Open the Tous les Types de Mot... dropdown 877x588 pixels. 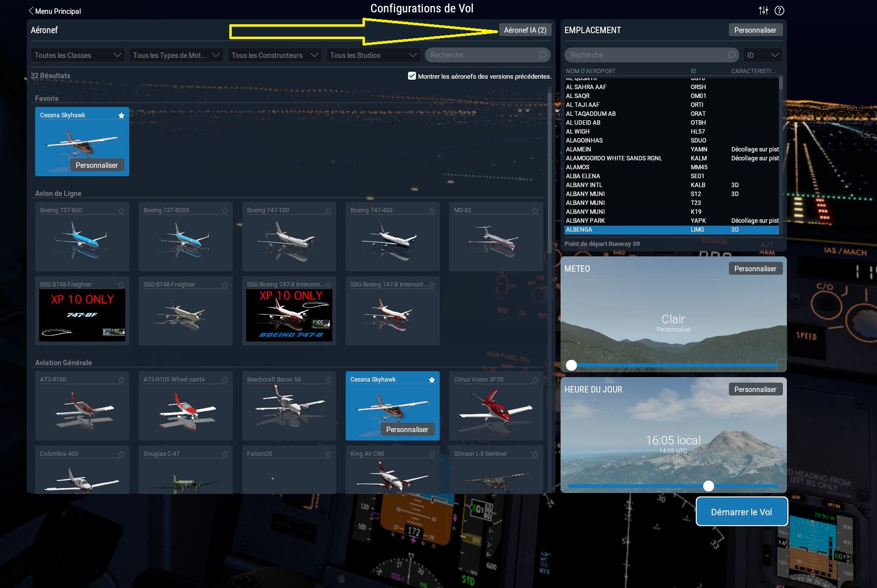point(176,55)
